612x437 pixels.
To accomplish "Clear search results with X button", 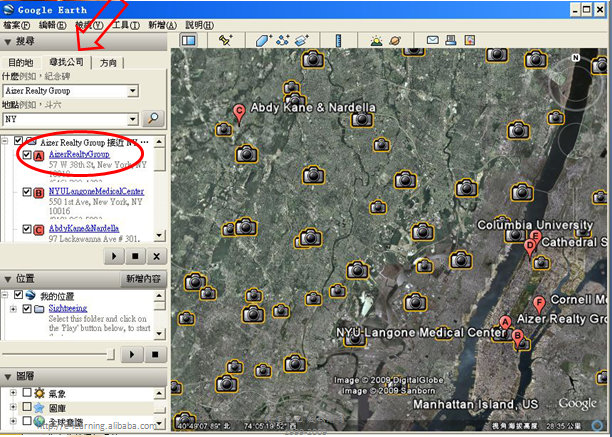I will point(157,256).
